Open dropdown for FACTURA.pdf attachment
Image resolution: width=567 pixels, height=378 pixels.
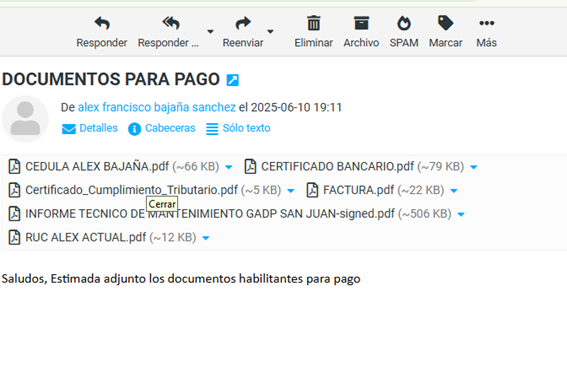(454, 191)
